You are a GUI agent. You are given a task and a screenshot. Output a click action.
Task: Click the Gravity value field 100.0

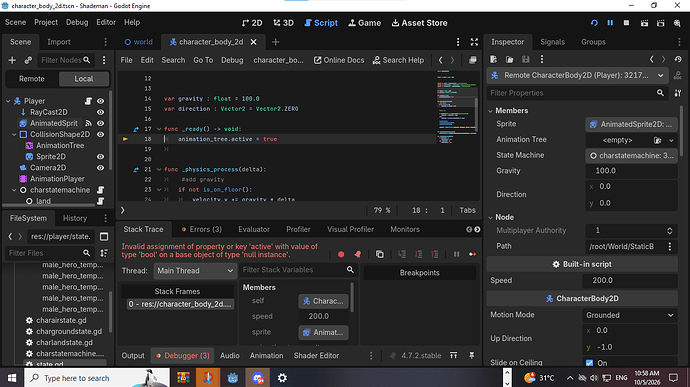(x=631, y=171)
